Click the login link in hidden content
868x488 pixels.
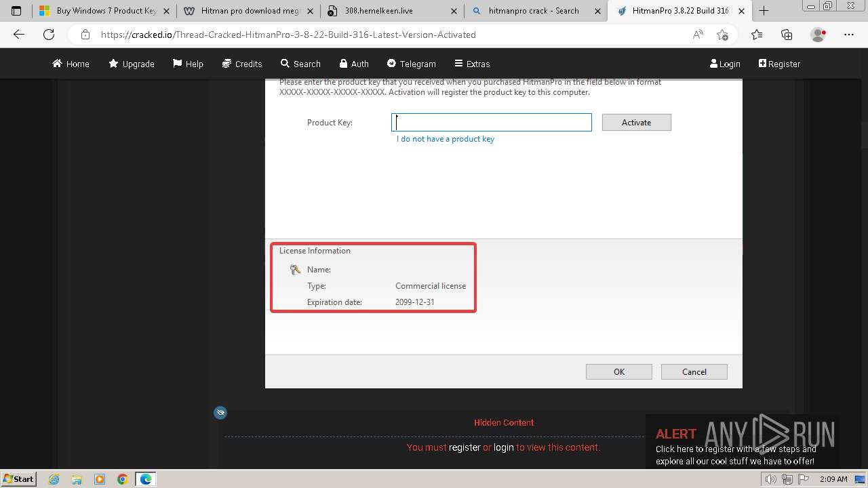[503, 447]
